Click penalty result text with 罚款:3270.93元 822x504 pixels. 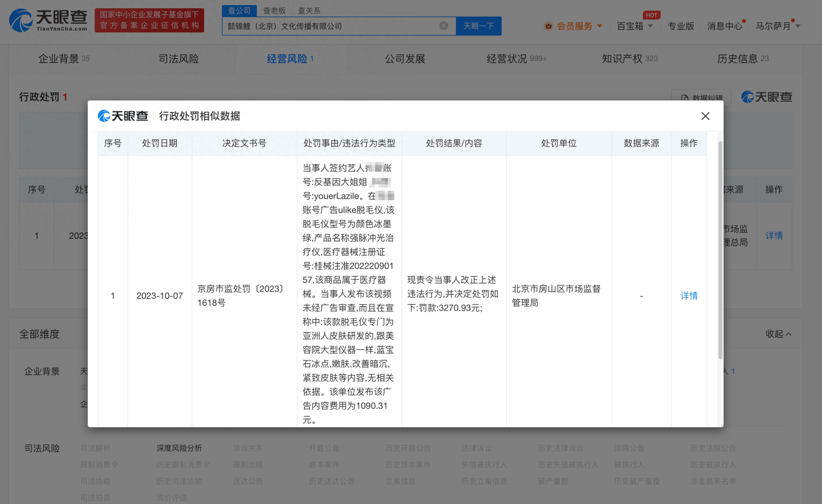(453, 294)
